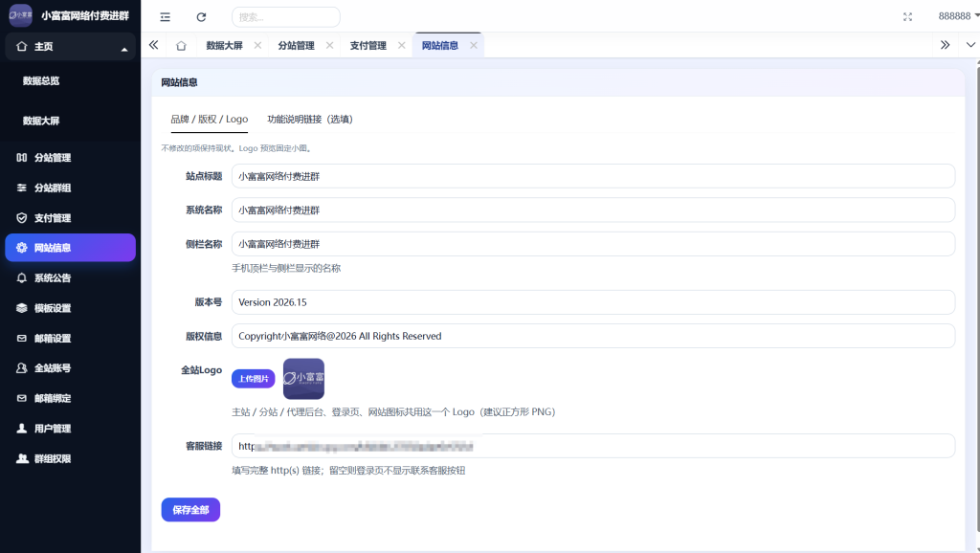Collapse the 主页 menu group arrow
The width and height of the screenshot is (980, 553).
click(x=124, y=49)
